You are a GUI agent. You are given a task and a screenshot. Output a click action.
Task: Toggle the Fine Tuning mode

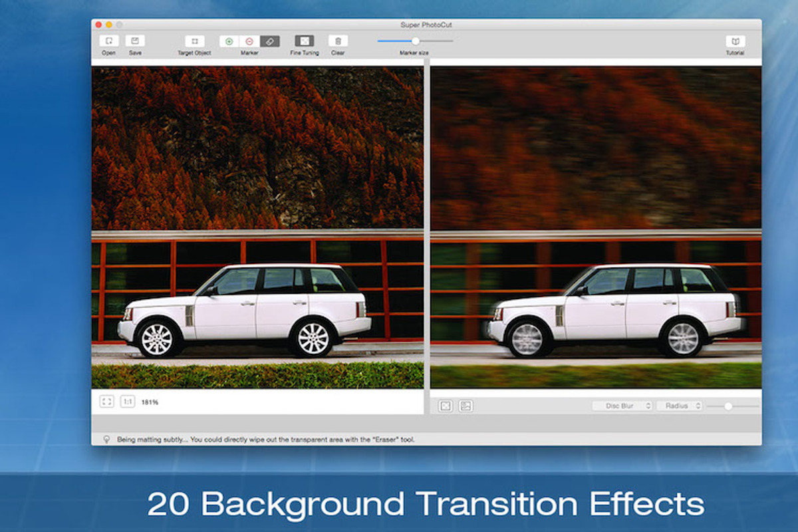(x=305, y=41)
